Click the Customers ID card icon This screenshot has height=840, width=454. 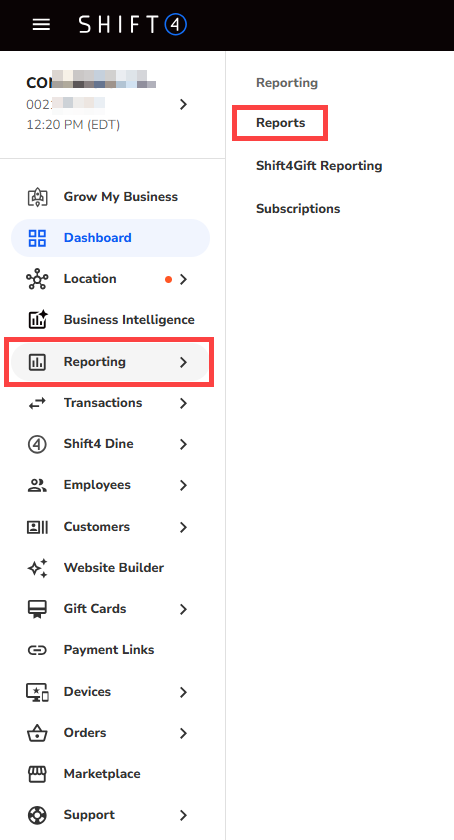(x=37, y=527)
